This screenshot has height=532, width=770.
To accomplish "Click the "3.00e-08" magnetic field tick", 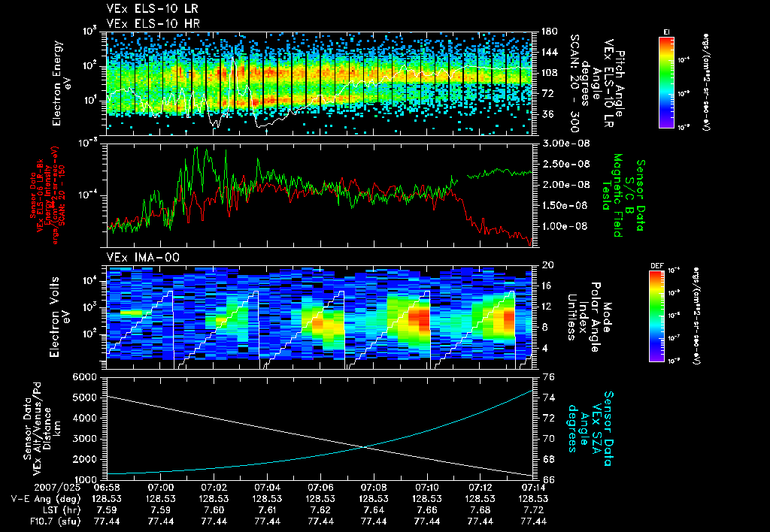I will click(x=565, y=144).
